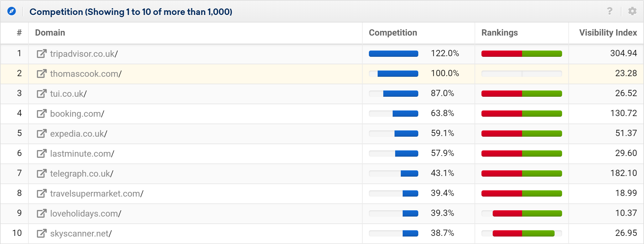Click the 57.9% competition value
The height and width of the screenshot is (244, 644).
click(442, 153)
